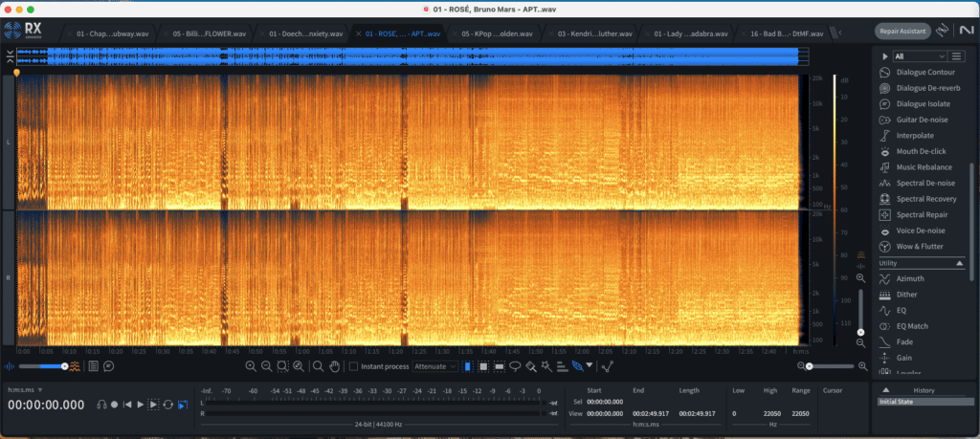
Task: Collapse the Utility section
Action: pyautogui.click(x=960, y=264)
